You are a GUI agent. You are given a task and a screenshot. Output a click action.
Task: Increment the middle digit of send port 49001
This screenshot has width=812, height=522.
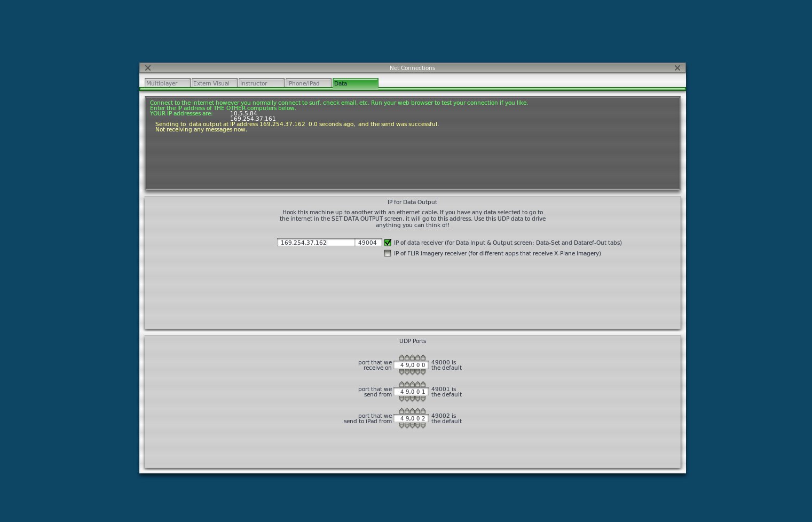tap(412, 384)
